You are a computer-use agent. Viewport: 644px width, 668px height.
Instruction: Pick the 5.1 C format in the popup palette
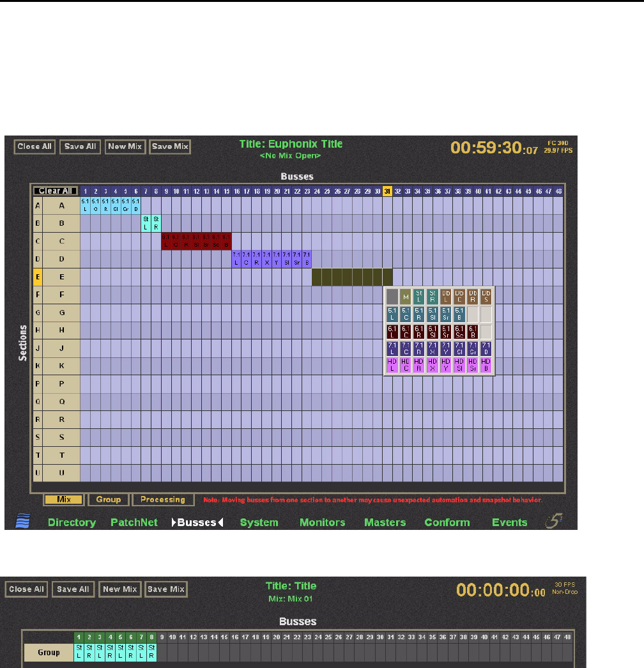coord(406,315)
